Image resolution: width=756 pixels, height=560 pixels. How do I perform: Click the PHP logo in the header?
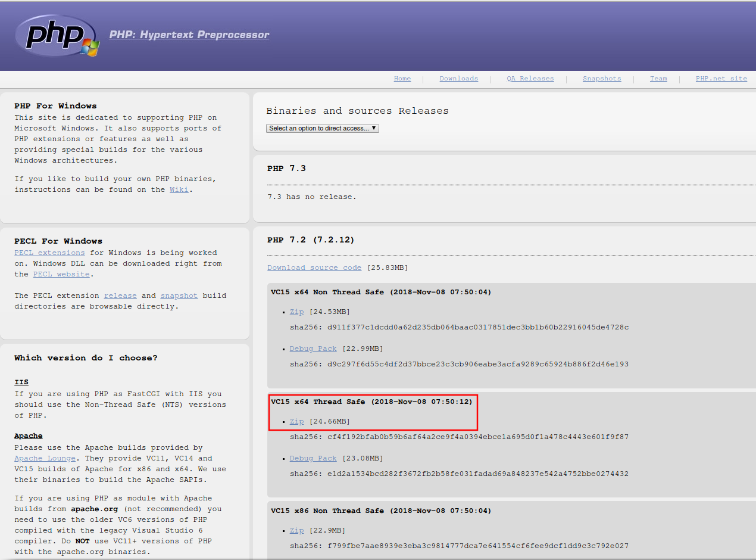pyautogui.click(x=57, y=36)
